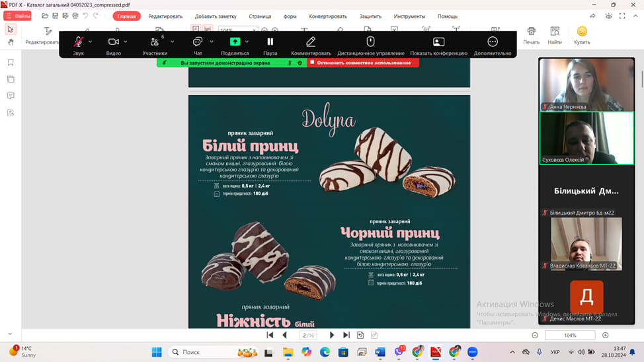644x362 pixels.
Task: Open the bookmarks panel in left sidebar
Action: 11,63
